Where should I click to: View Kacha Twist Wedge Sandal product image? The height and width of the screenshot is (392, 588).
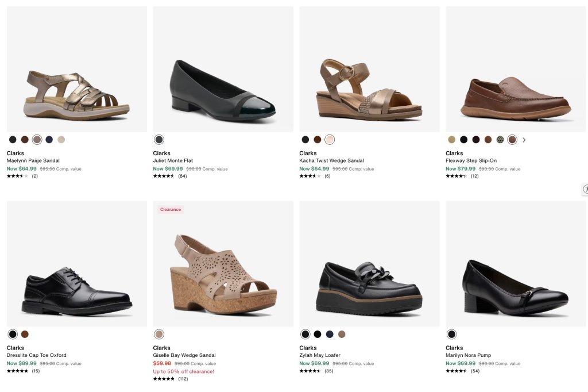[x=369, y=69]
